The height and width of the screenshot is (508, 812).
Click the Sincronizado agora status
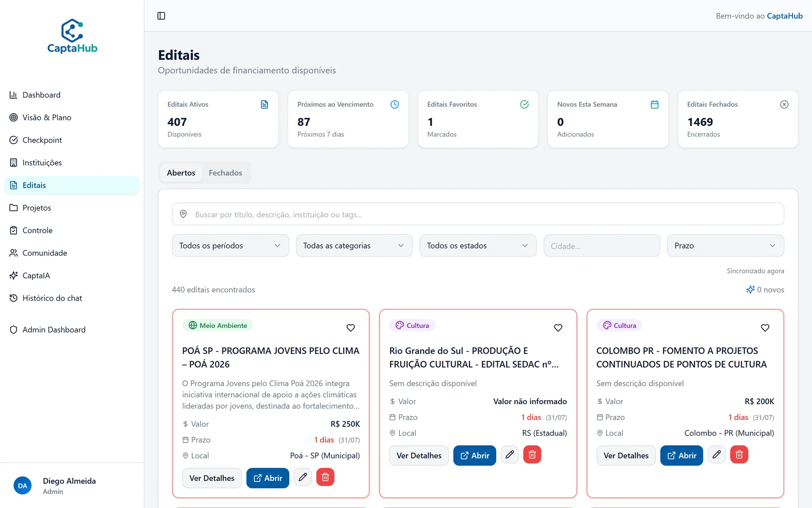(755, 271)
